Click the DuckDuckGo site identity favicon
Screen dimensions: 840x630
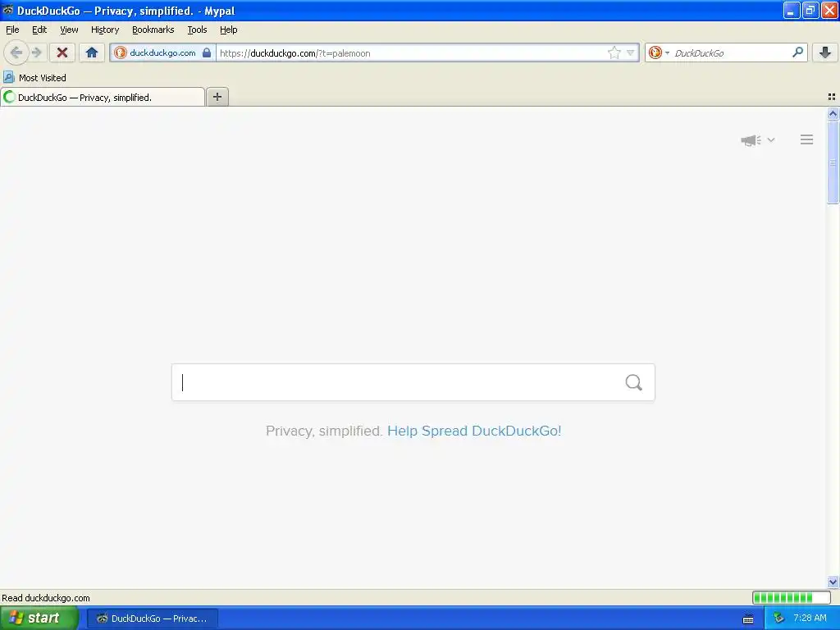[x=121, y=52]
